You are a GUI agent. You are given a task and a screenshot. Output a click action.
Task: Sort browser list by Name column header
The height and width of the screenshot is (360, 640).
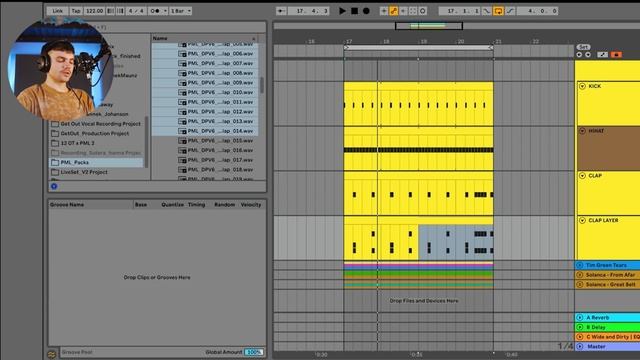click(205, 38)
